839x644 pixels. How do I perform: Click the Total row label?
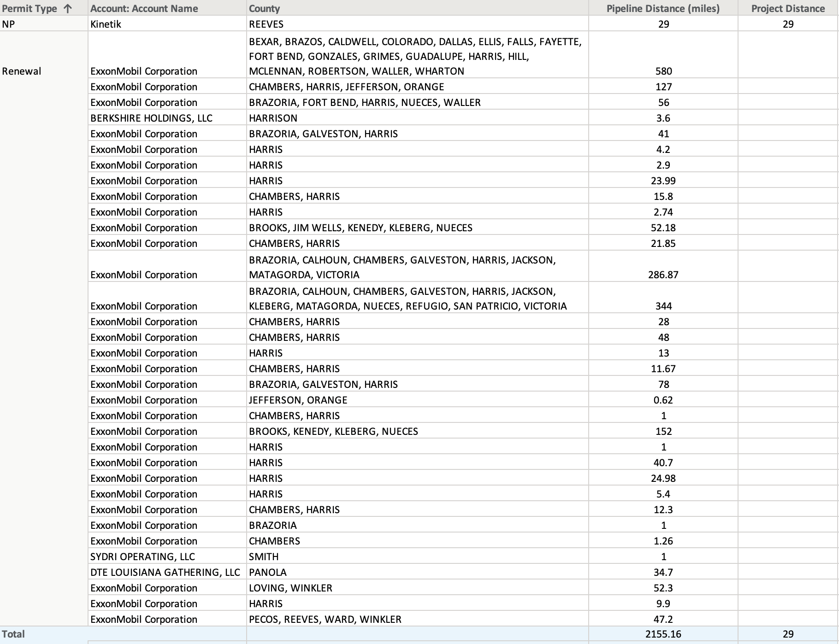coord(13,634)
